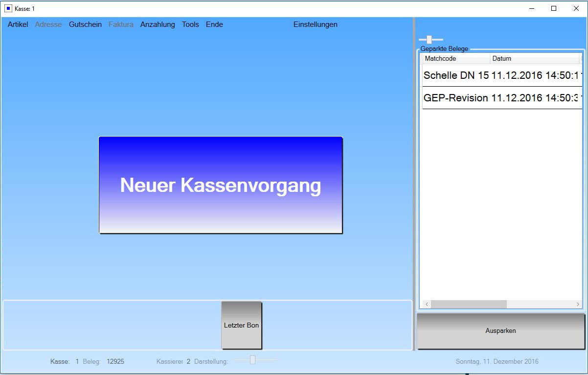Click the Darstellung slider in status bar

pyautogui.click(x=252, y=360)
